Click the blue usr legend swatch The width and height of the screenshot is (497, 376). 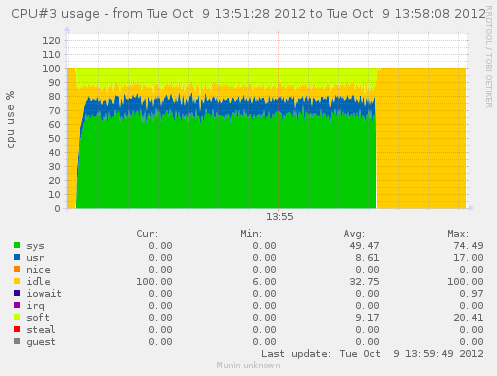coord(17,257)
